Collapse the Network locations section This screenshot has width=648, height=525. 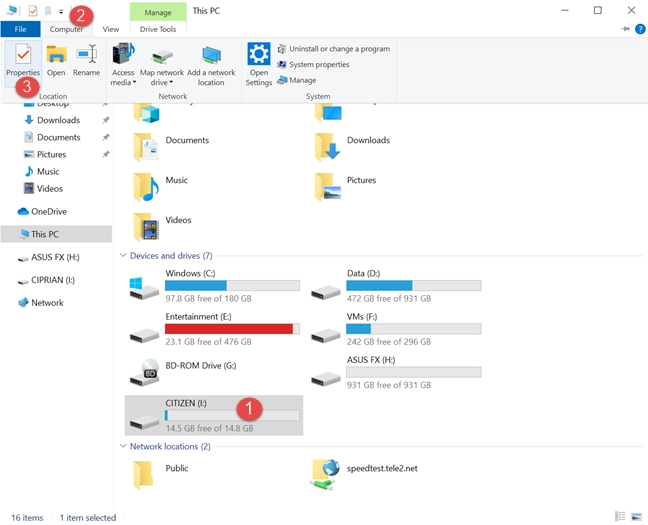tap(123, 446)
